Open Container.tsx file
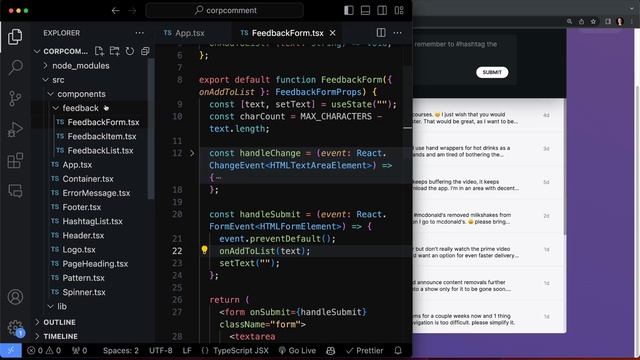 coord(88,179)
